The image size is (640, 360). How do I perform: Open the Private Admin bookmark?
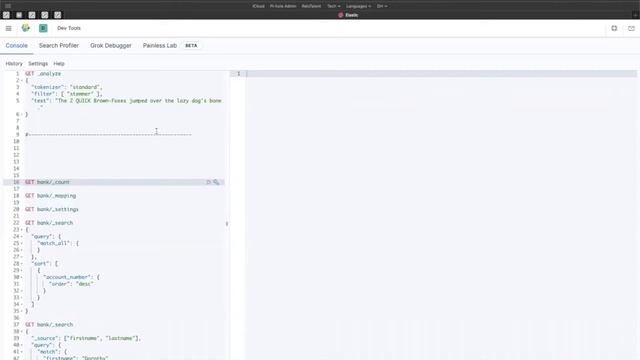pyautogui.click(x=283, y=6)
